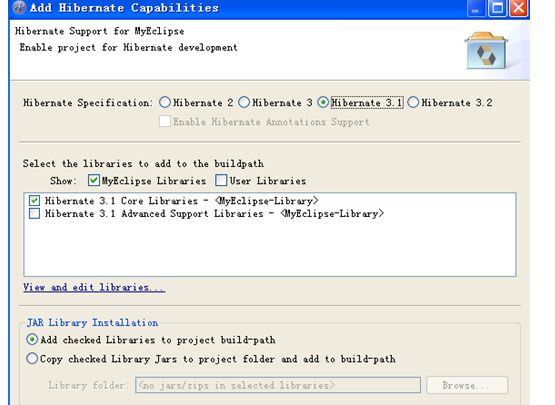
Task: Click the JAR Library Installation group label
Action: [93, 323]
